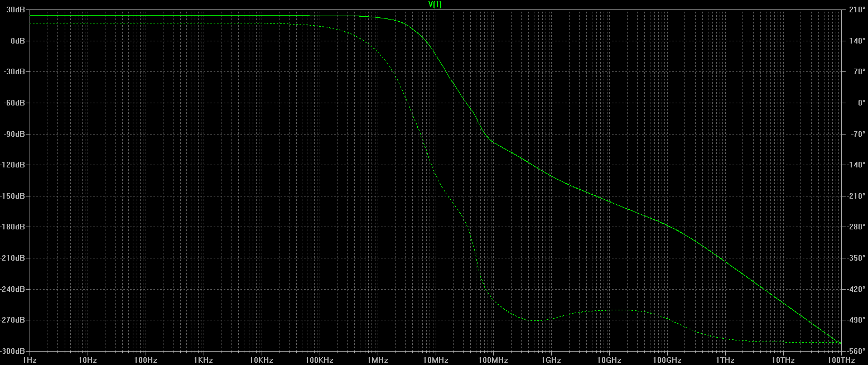
Task: Click the 10MHz frequency axis label
Action: (x=435, y=361)
